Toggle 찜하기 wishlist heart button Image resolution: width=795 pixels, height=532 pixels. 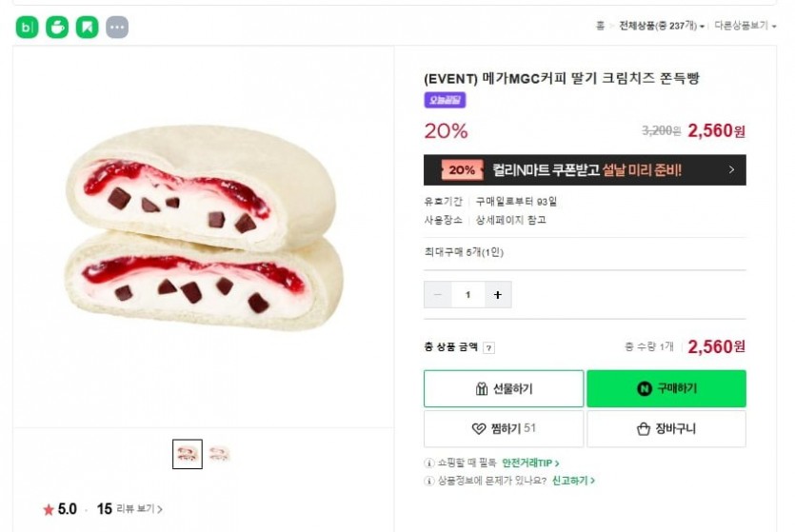click(504, 429)
